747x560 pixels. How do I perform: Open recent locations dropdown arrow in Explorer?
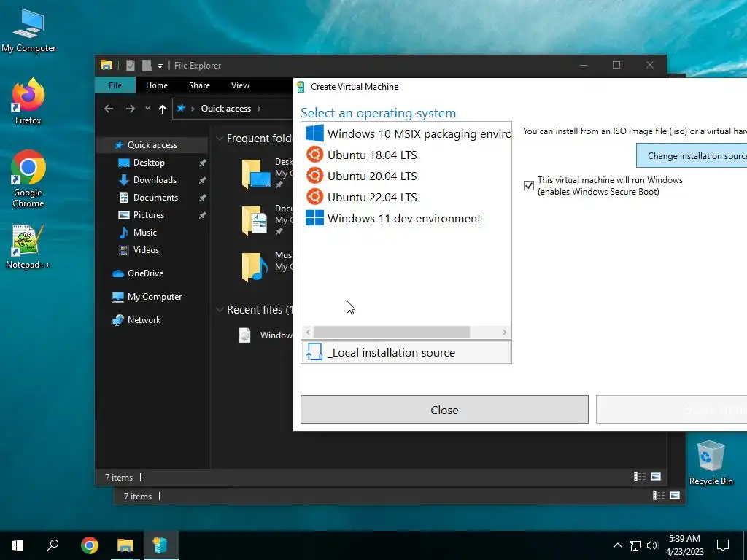pyautogui.click(x=147, y=109)
